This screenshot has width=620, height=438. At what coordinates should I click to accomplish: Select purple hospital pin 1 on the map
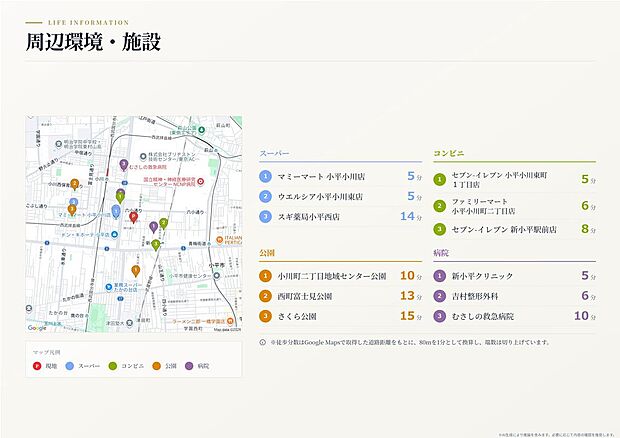(153, 227)
